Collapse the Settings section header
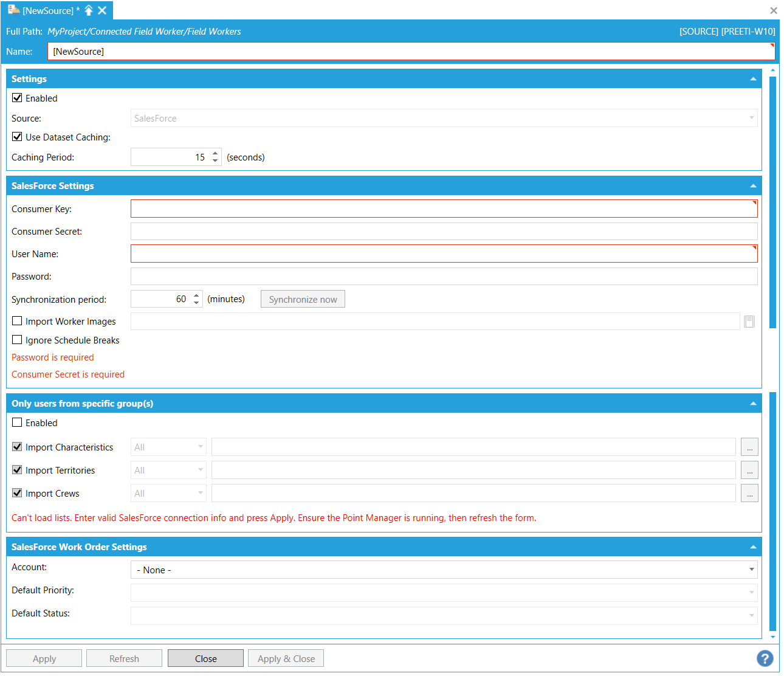The image size is (784, 676). [x=753, y=79]
